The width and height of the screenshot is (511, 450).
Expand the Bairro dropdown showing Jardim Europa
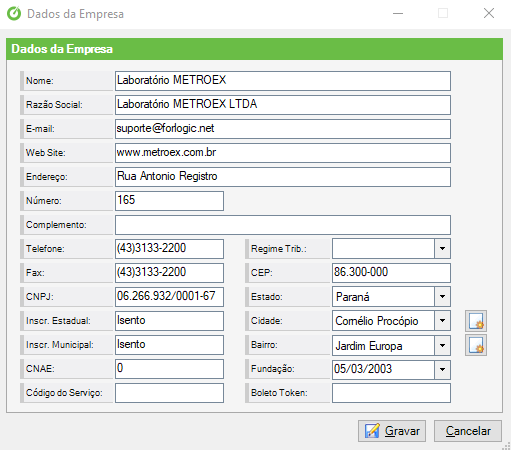tap(442, 345)
